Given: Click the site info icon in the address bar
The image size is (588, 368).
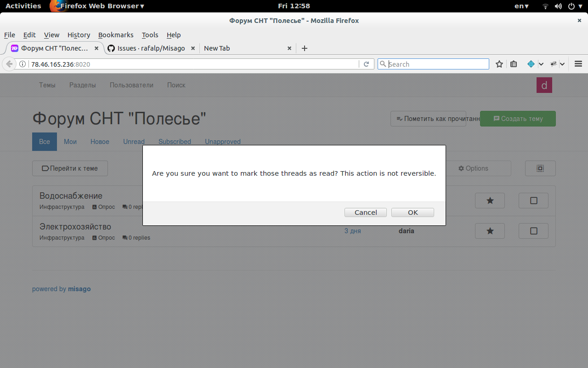Looking at the screenshot, I should tap(23, 64).
